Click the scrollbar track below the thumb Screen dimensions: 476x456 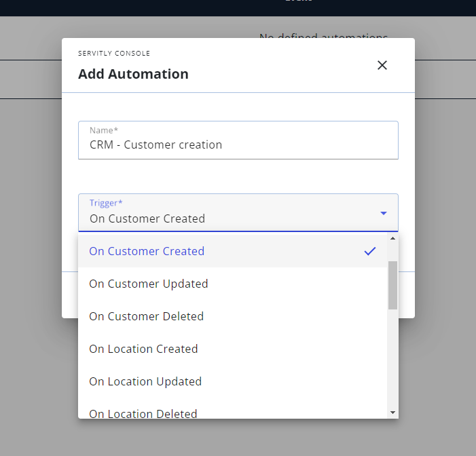(392, 360)
